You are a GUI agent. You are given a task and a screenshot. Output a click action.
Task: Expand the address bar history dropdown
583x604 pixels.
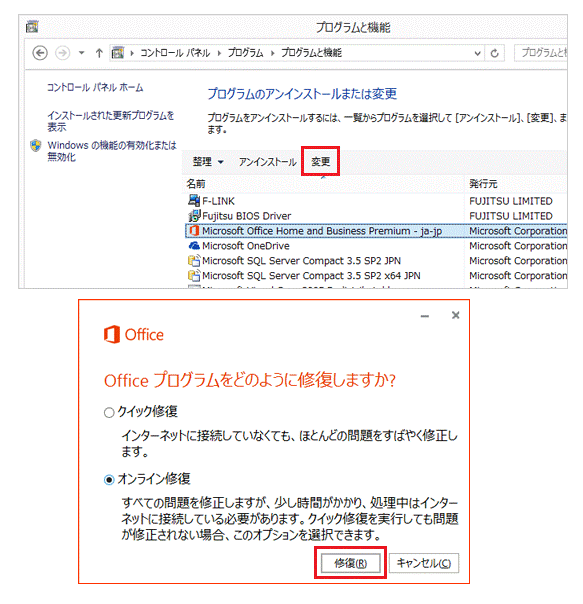tap(477, 53)
